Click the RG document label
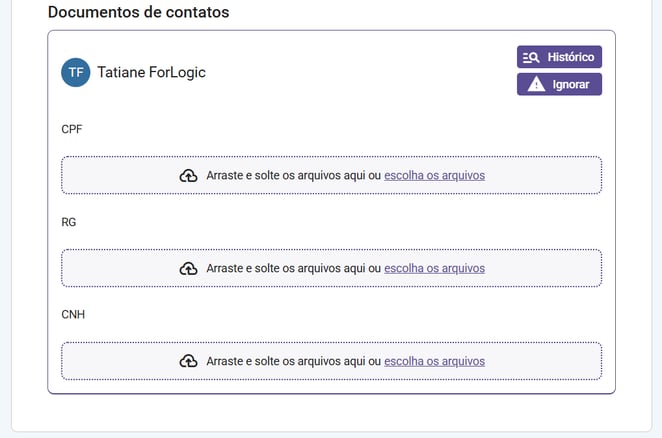This screenshot has height=438, width=662. pyautogui.click(x=69, y=222)
